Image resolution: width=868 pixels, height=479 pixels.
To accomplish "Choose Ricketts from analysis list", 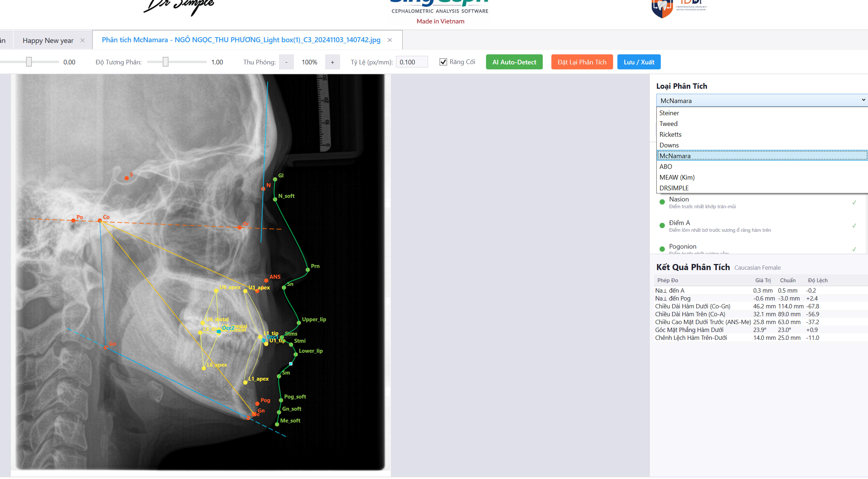I will tap(670, 135).
